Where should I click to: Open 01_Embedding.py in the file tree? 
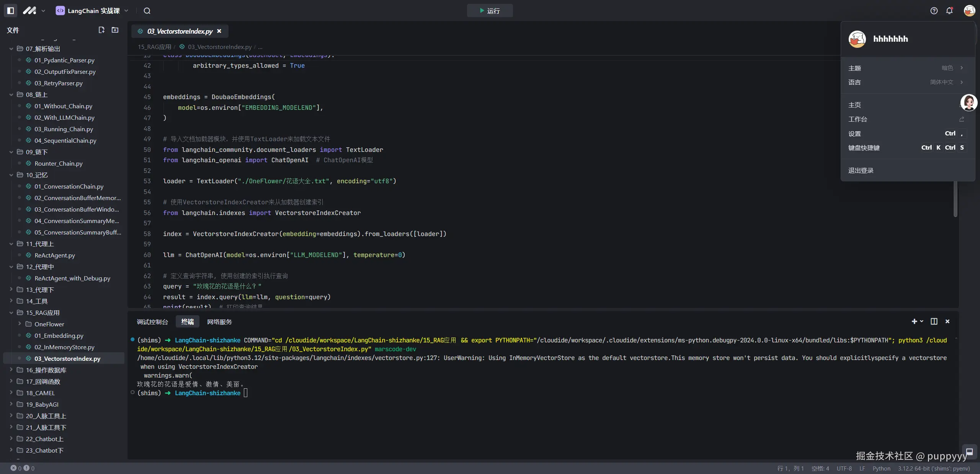[59, 336]
